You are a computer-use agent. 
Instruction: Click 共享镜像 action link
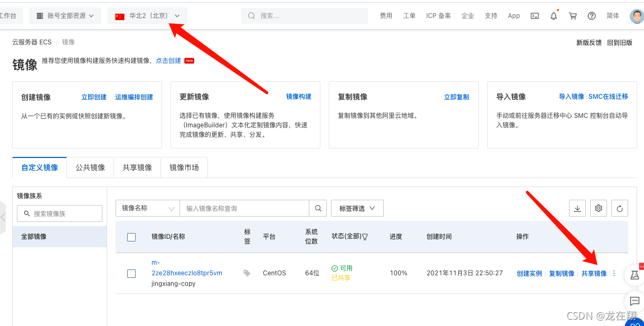(594, 274)
